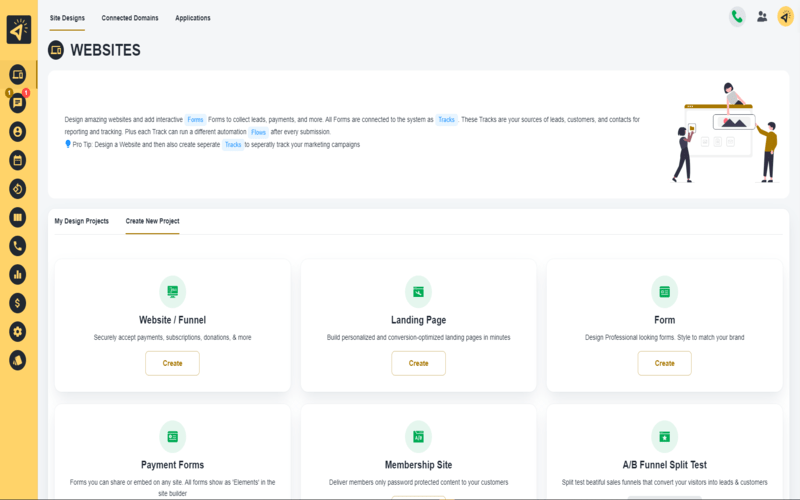Click the Membership Site card icon
The height and width of the screenshot is (500, 800).
[418, 437]
